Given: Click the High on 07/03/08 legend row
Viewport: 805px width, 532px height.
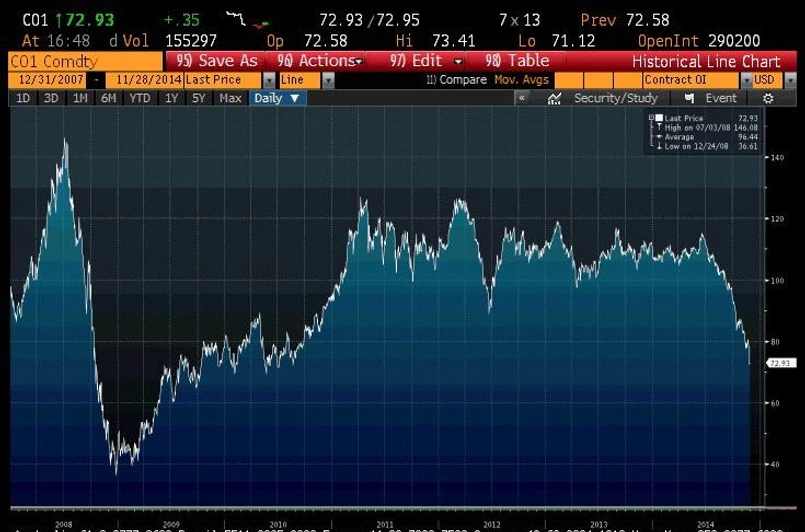Looking at the screenshot, I should (x=707, y=127).
